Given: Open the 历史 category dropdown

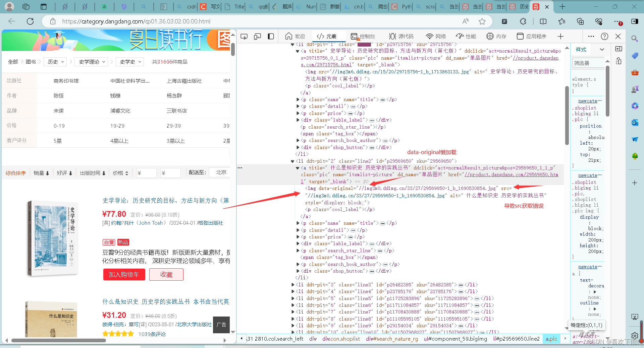Looking at the screenshot, I should tap(55, 62).
